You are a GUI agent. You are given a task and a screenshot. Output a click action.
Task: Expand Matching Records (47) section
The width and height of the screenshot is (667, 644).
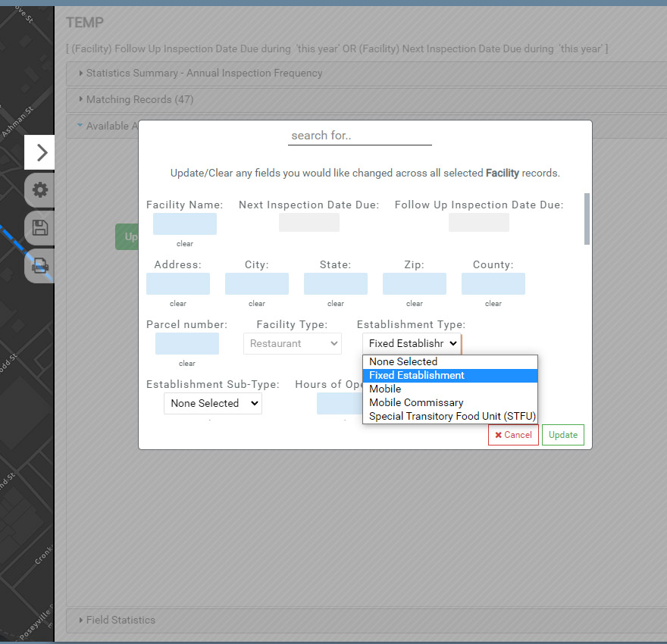pyautogui.click(x=139, y=99)
